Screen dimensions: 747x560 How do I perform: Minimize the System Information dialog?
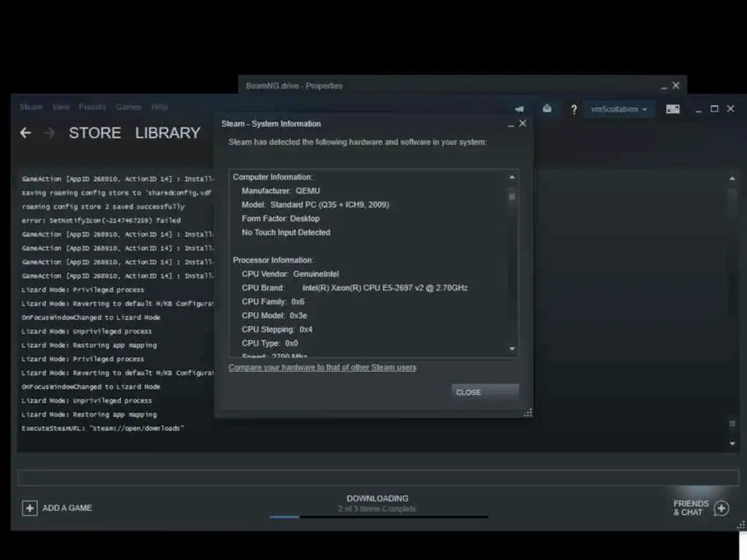(x=511, y=125)
